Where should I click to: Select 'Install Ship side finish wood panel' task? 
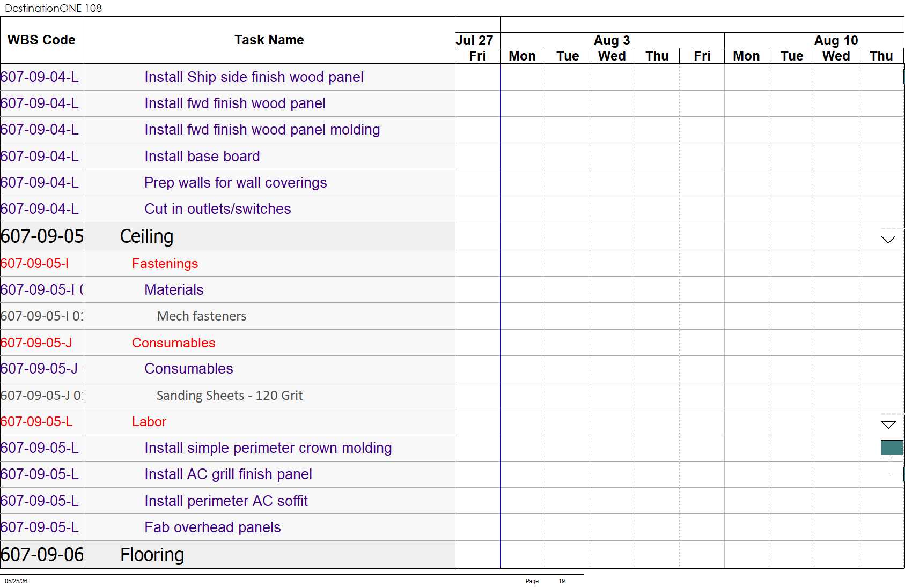[x=254, y=77]
